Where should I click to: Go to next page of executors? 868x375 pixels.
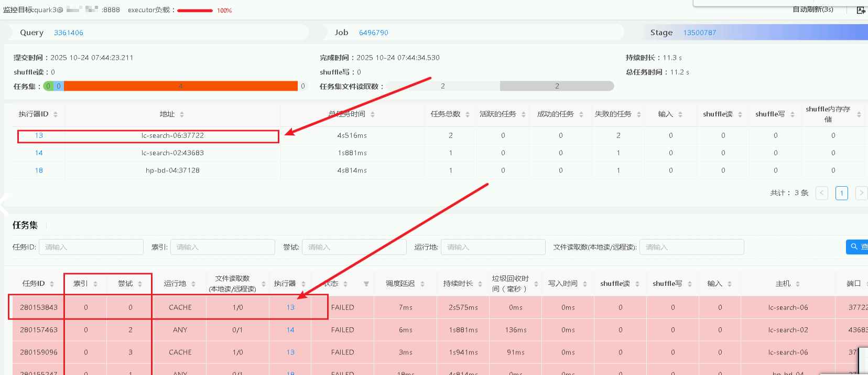pos(861,193)
